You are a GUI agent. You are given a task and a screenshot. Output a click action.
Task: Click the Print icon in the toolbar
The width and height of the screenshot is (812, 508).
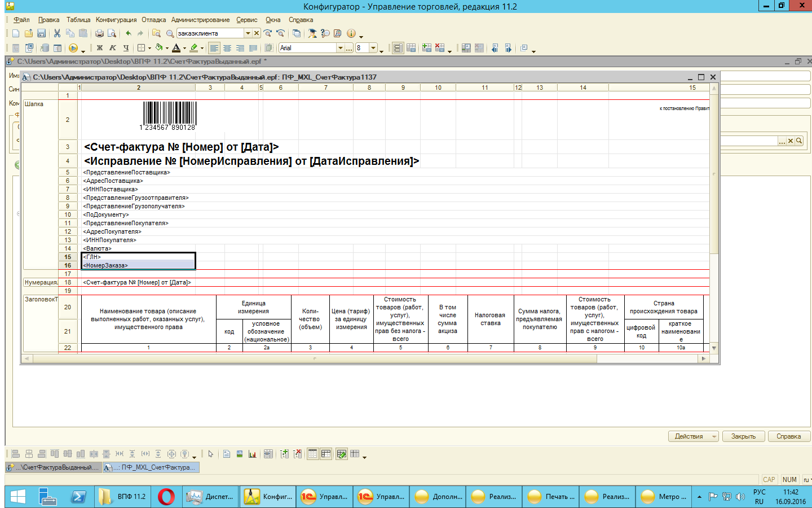(x=99, y=33)
